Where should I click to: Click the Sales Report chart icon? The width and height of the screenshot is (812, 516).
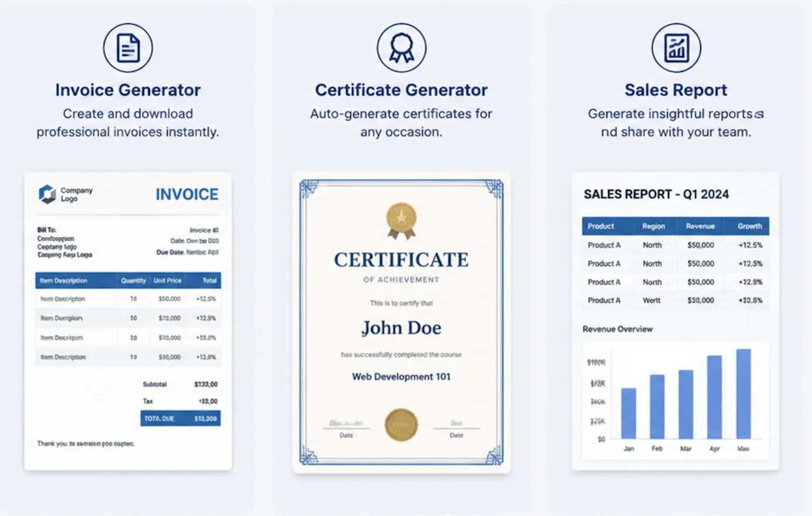click(676, 48)
